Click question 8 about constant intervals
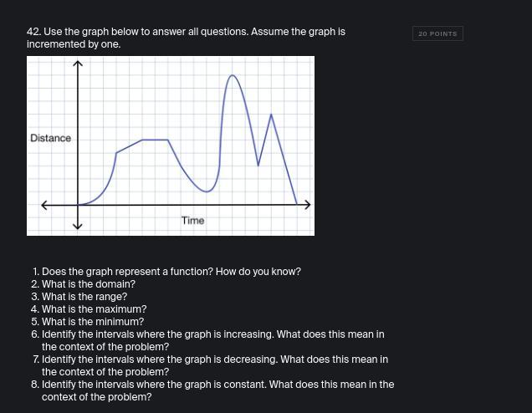The height and width of the screenshot is (413, 532). tap(212, 390)
